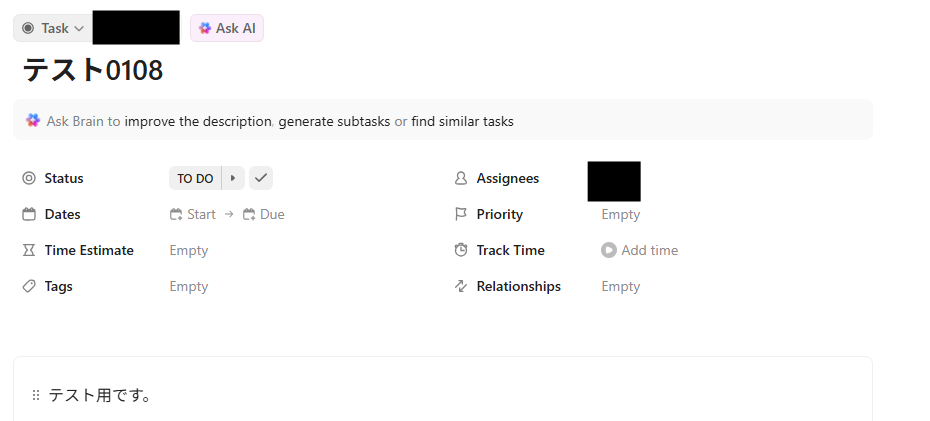Screen dimensions: 930x421
Task: Click the Relationships Empty field
Action: click(620, 286)
